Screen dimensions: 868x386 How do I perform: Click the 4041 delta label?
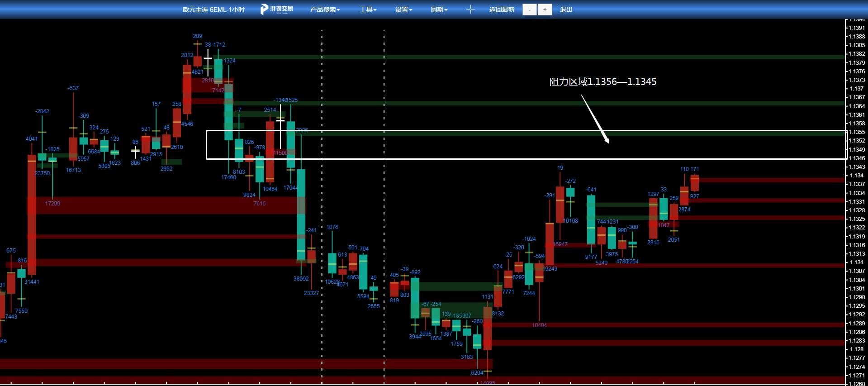[32, 139]
